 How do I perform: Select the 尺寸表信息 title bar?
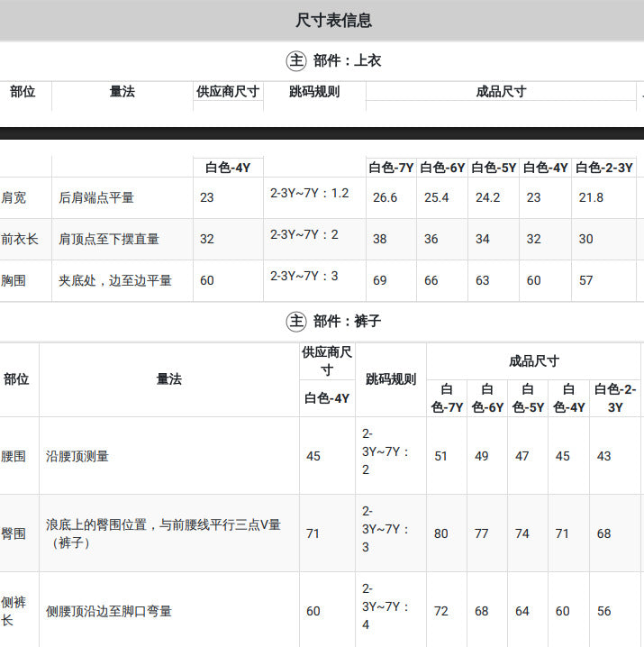[322, 20]
